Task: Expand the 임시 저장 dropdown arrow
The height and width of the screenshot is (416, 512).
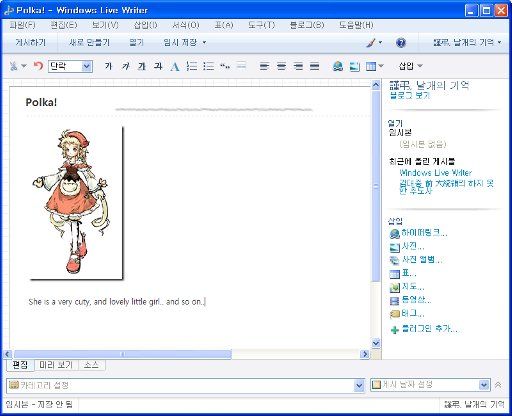Action: click(204, 42)
